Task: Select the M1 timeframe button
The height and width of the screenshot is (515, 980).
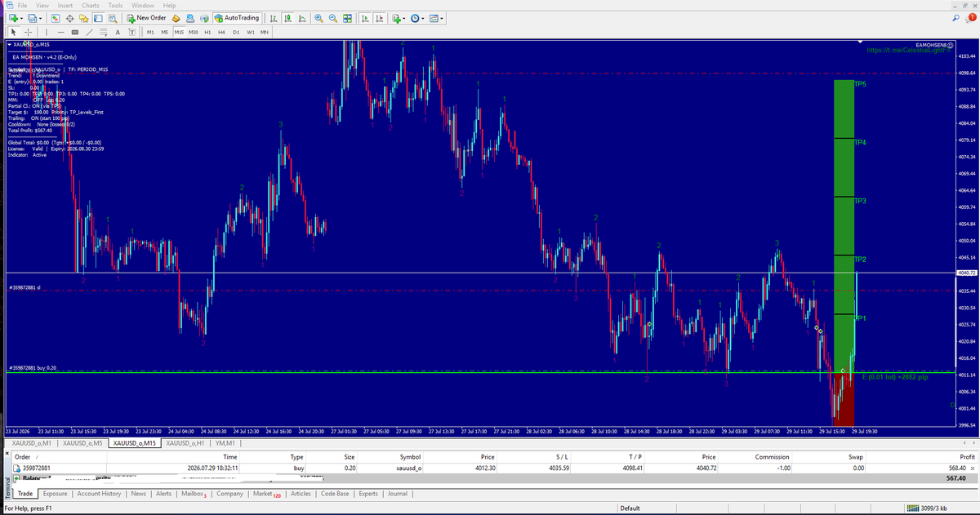Action: pyautogui.click(x=151, y=32)
